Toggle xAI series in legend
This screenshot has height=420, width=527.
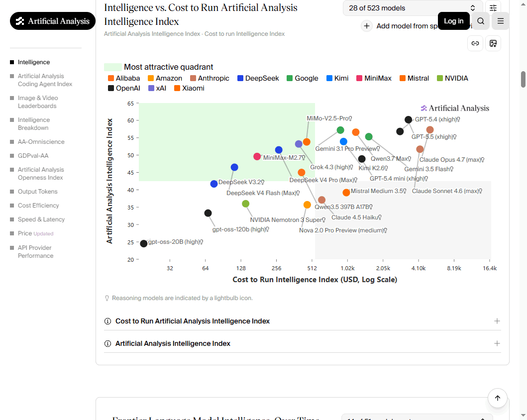[x=157, y=89]
